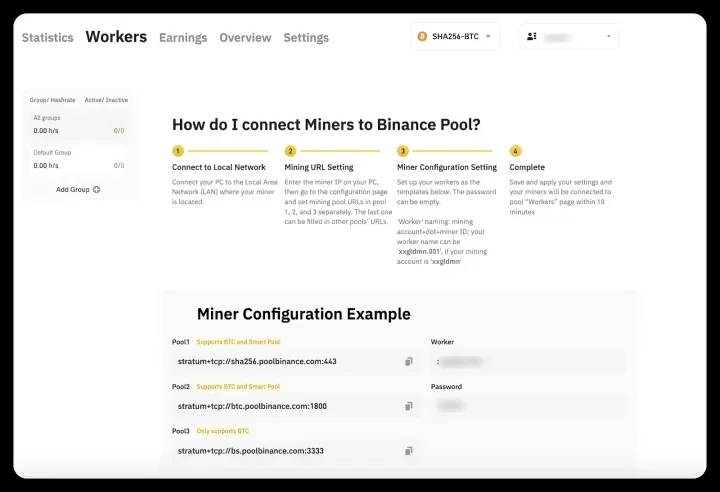Select the Overview tab
Viewport: 720px width, 492px height.
pyautogui.click(x=245, y=37)
